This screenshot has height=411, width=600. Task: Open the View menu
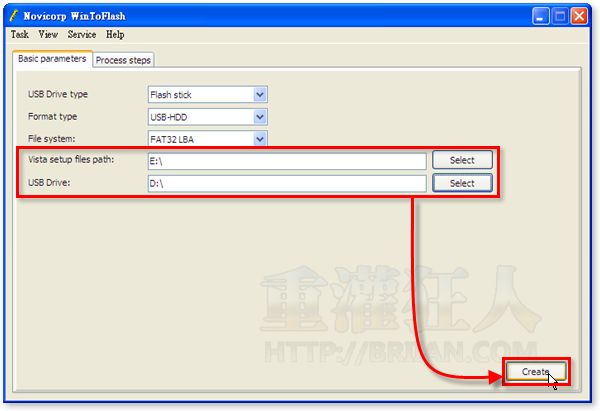[48, 34]
